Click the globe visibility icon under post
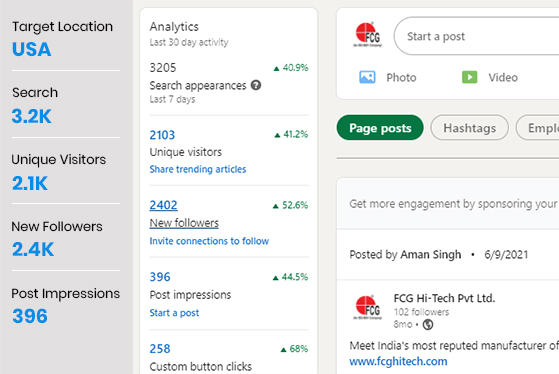This screenshot has height=374, width=559. click(428, 324)
